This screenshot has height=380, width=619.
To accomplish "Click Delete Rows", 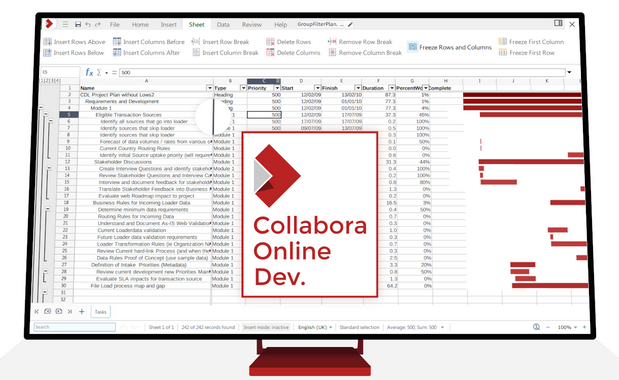I will pos(289,42).
